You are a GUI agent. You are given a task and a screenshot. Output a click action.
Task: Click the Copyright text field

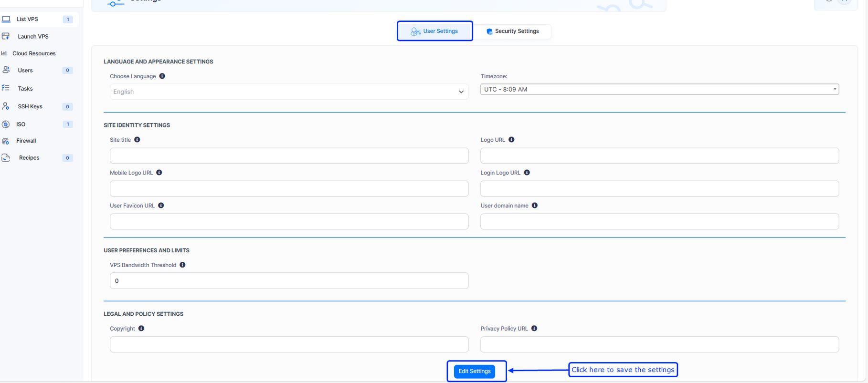tap(289, 345)
